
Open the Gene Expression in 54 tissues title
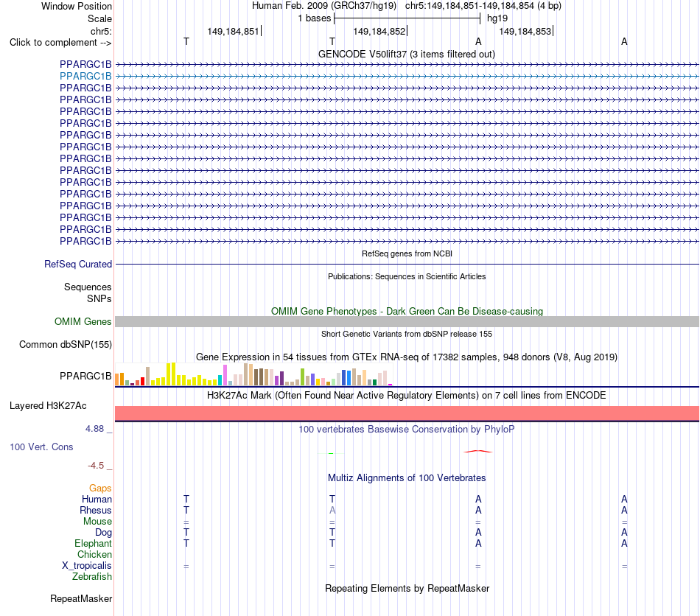click(407, 357)
